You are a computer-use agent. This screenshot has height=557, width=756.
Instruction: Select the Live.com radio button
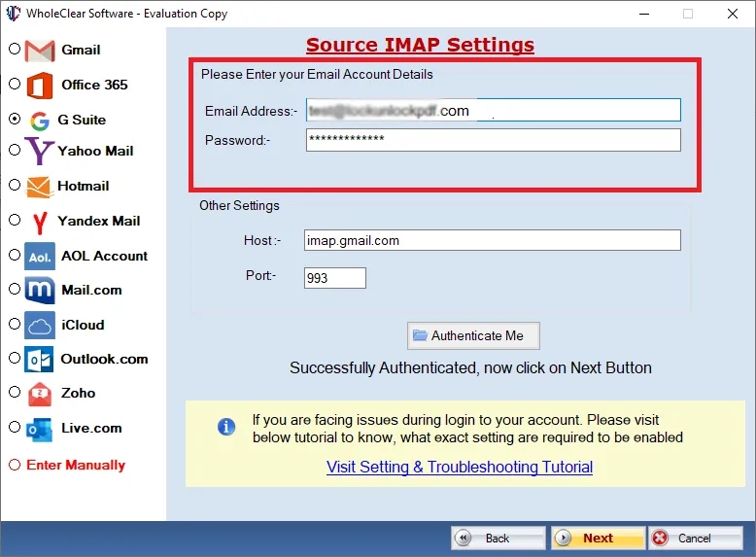point(15,427)
